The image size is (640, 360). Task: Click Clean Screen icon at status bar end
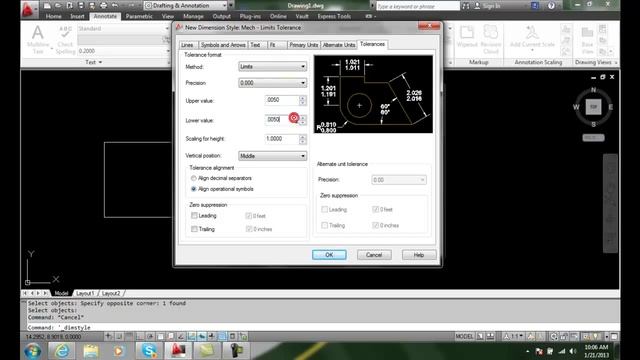click(614, 336)
